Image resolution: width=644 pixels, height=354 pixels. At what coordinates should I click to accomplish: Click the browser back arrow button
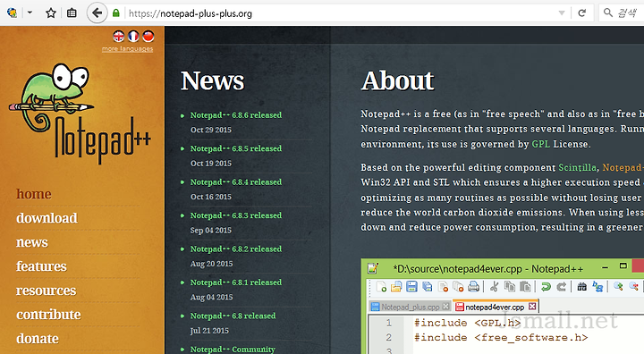(x=97, y=13)
